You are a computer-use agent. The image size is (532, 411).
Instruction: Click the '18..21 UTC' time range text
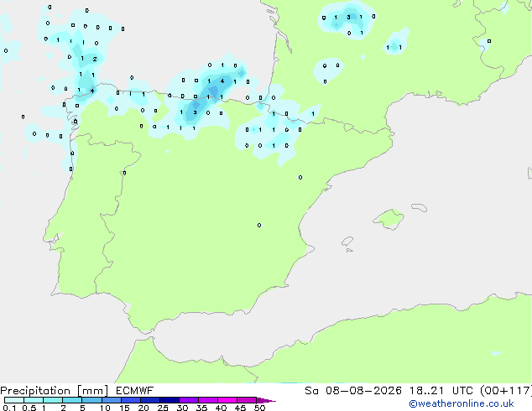pos(443,391)
